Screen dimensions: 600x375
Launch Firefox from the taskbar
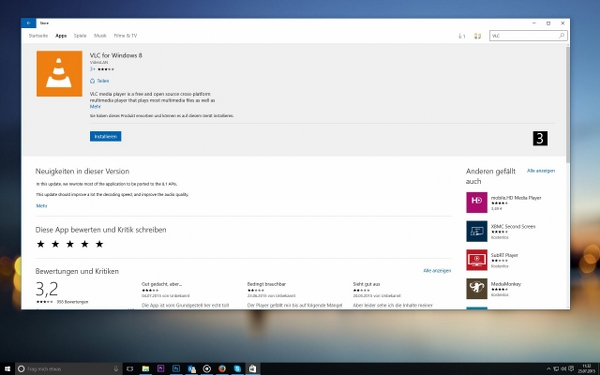pyautogui.click(x=222, y=369)
